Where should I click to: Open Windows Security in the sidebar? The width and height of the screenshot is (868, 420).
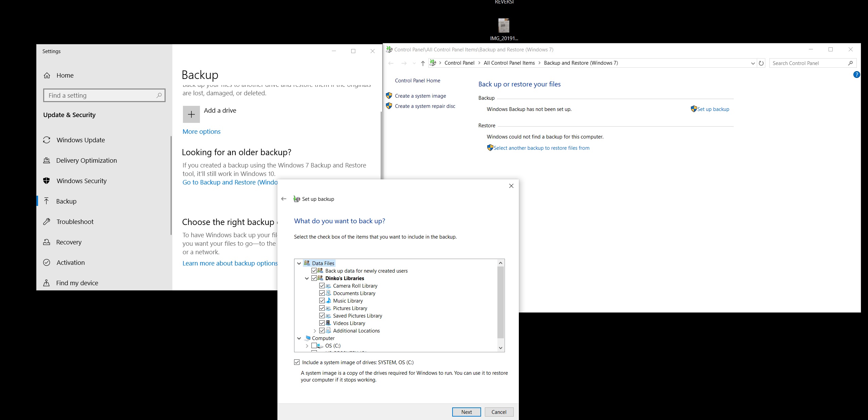point(81,181)
